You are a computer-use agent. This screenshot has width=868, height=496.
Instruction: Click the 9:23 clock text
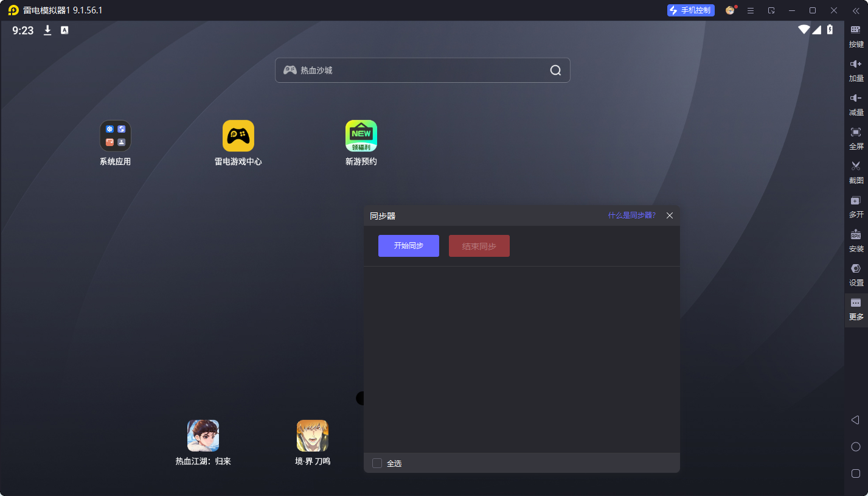click(x=23, y=30)
